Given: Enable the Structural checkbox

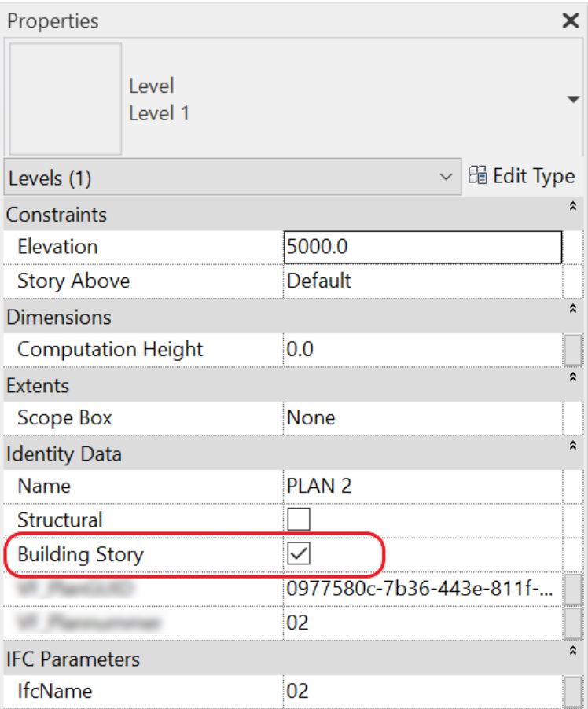Looking at the screenshot, I should (299, 519).
